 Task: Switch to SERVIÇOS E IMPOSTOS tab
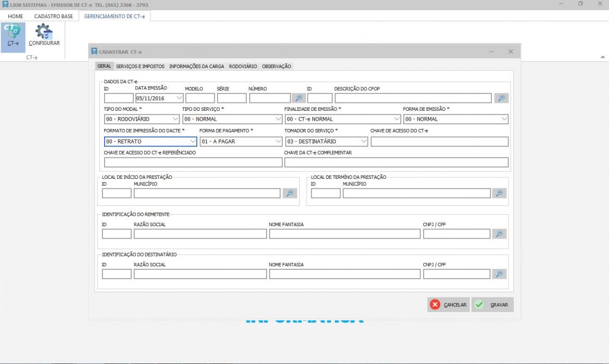(140, 67)
